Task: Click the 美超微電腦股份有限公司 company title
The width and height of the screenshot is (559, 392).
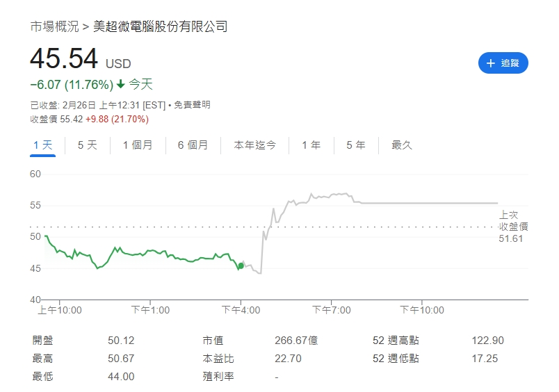Action: [161, 26]
